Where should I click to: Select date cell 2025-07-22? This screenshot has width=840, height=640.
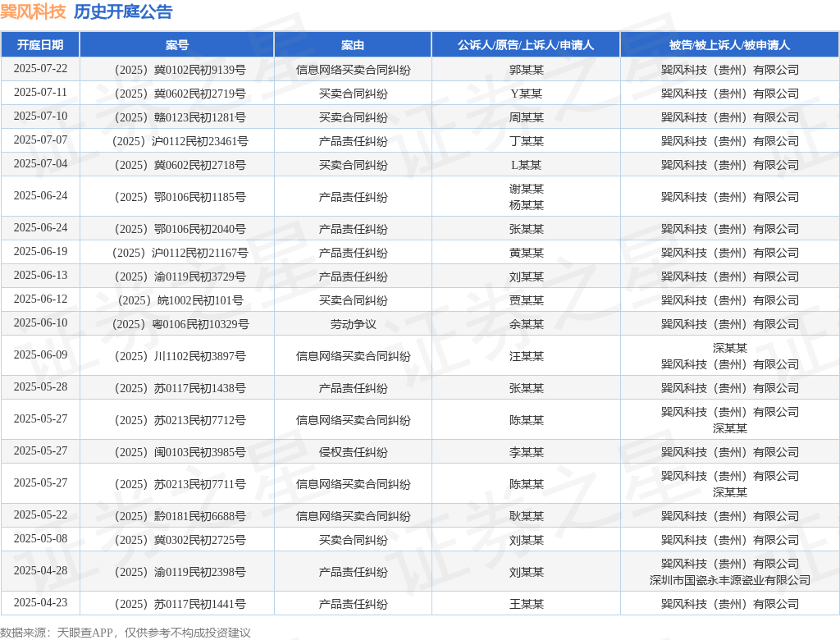click(x=40, y=69)
